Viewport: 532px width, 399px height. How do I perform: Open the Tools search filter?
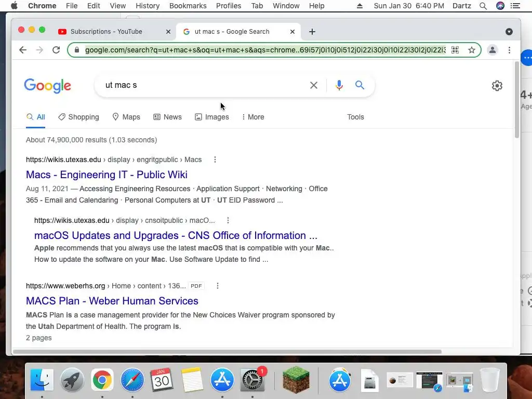tap(355, 117)
